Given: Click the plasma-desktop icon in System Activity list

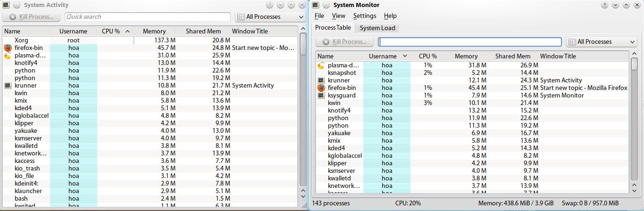Looking at the screenshot, I should click(8, 56).
